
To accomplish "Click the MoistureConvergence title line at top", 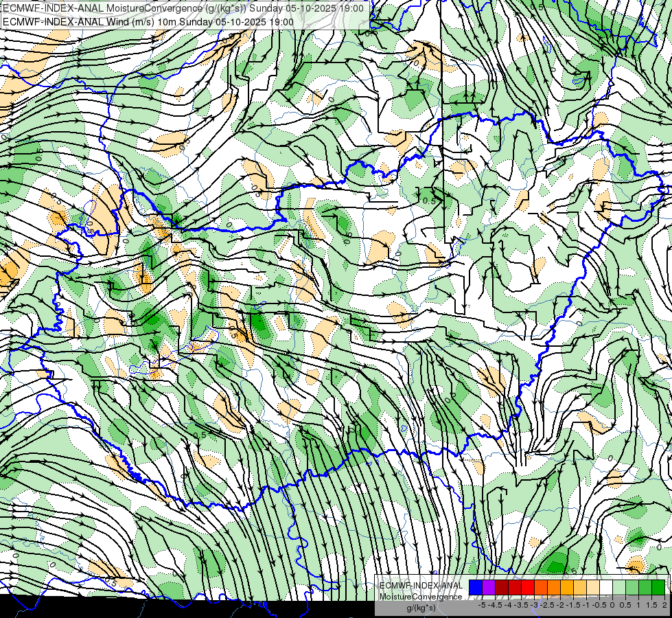I will pos(183,8).
